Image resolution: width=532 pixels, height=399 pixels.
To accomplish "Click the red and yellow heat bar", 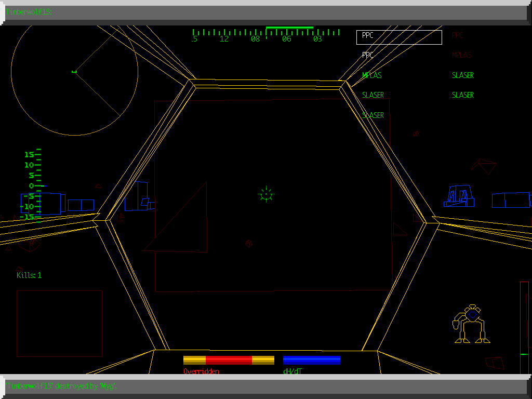I will pos(229,360).
